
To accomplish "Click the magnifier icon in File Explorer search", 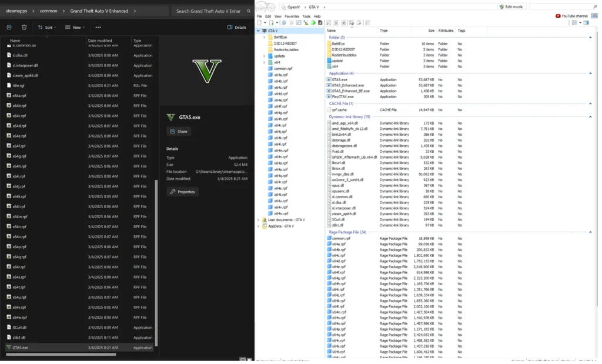I will (249, 11).
